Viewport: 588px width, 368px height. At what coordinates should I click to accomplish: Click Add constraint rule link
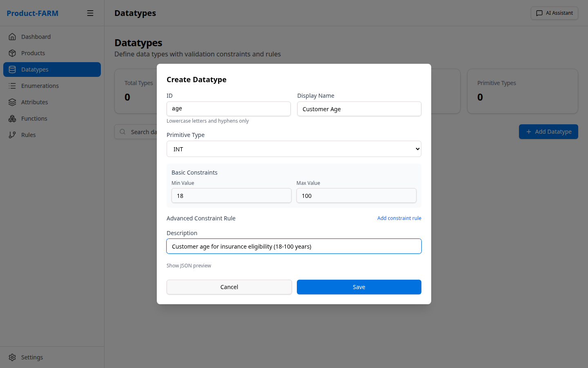click(399, 218)
